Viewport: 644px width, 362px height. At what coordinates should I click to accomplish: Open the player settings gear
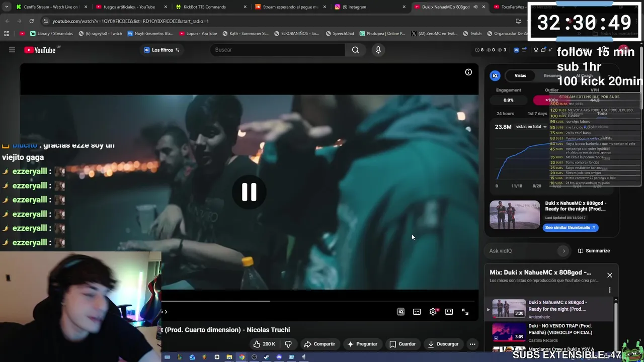[433, 312]
